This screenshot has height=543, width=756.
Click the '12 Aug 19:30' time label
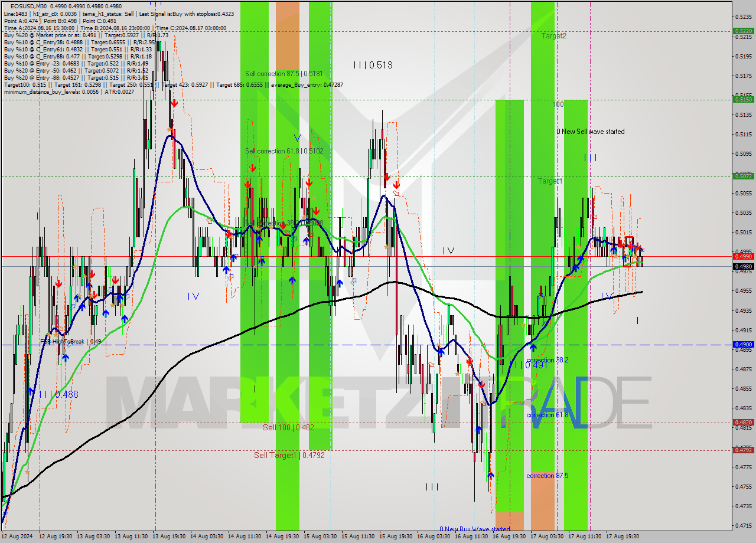click(x=56, y=536)
